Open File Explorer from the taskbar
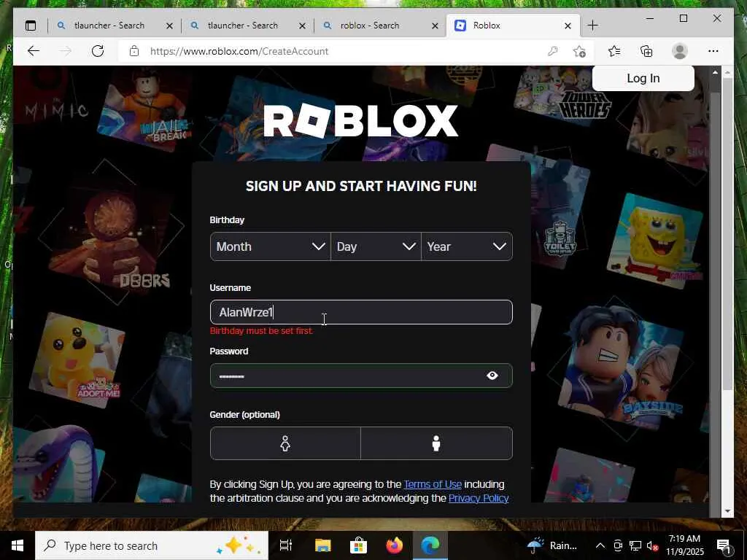747x560 pixels. point(322,545)
